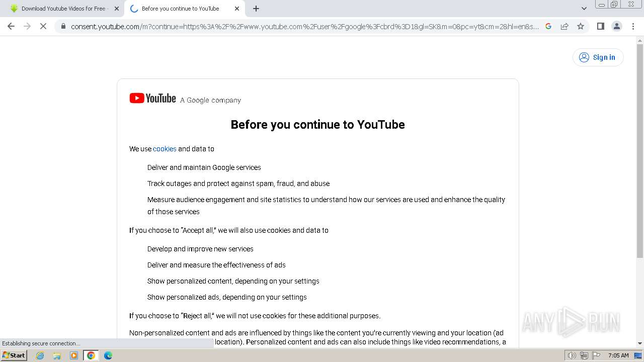Image resolution: width=644 pixels, height=362 pixels.
Task: Click 'Show personalized ads' line
Action: click(227, 297)
